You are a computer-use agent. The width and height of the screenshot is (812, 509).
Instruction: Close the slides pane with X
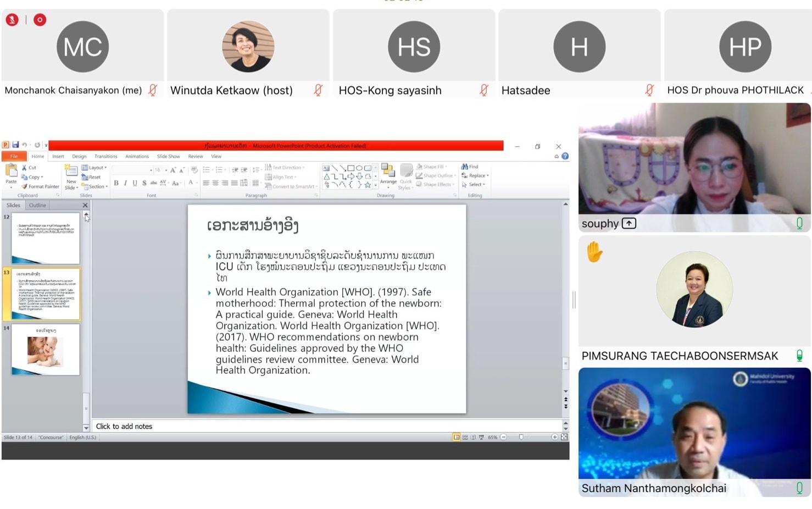85,205
